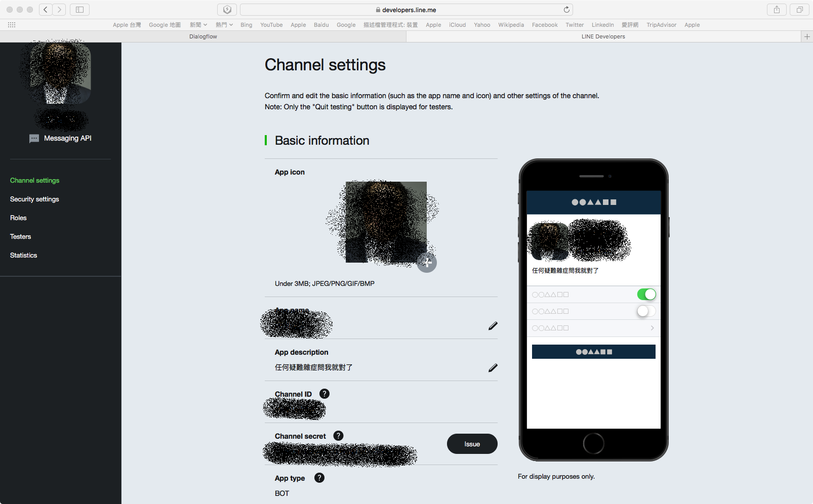Show help for App type
The width and height of the screenshot is (813, 504).
(x=319, y=478)
